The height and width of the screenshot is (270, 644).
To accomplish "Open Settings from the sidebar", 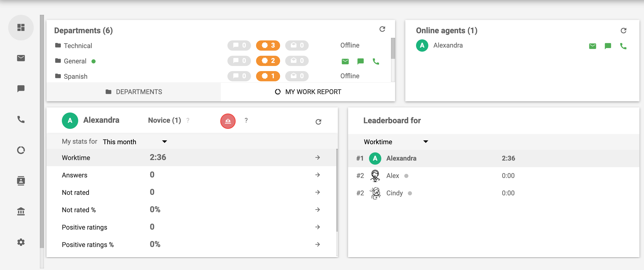I will (x=21, y=242).
